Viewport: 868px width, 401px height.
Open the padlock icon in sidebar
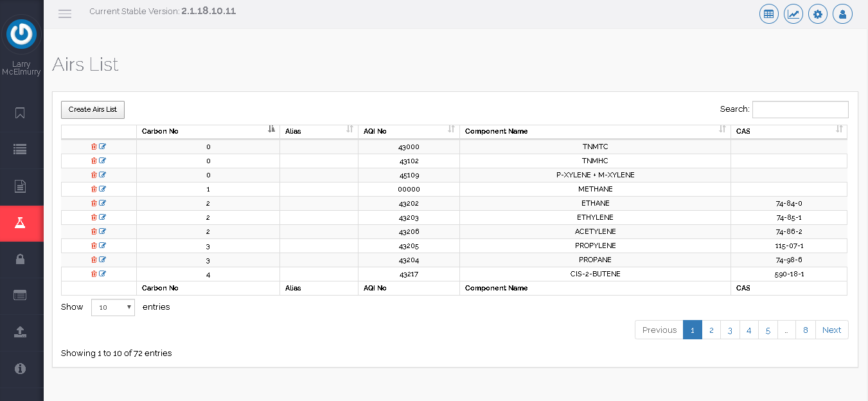[x=21, y=259]
